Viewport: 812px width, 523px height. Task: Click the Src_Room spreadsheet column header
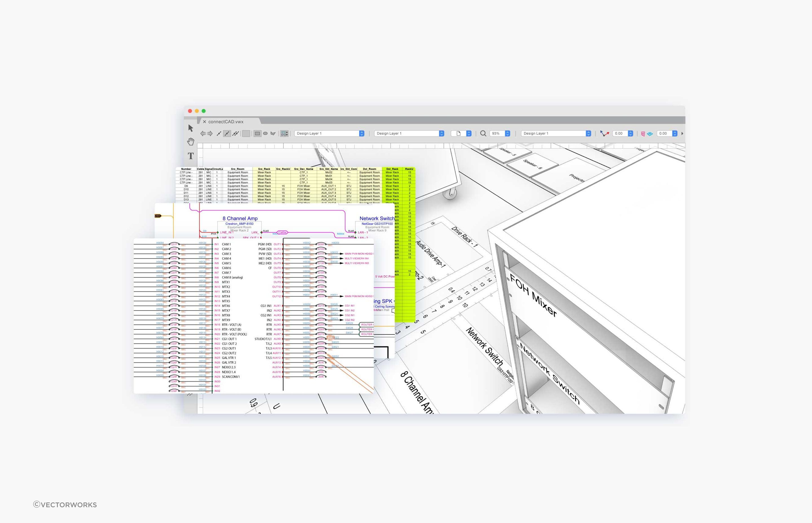click(x=237, y=169)
